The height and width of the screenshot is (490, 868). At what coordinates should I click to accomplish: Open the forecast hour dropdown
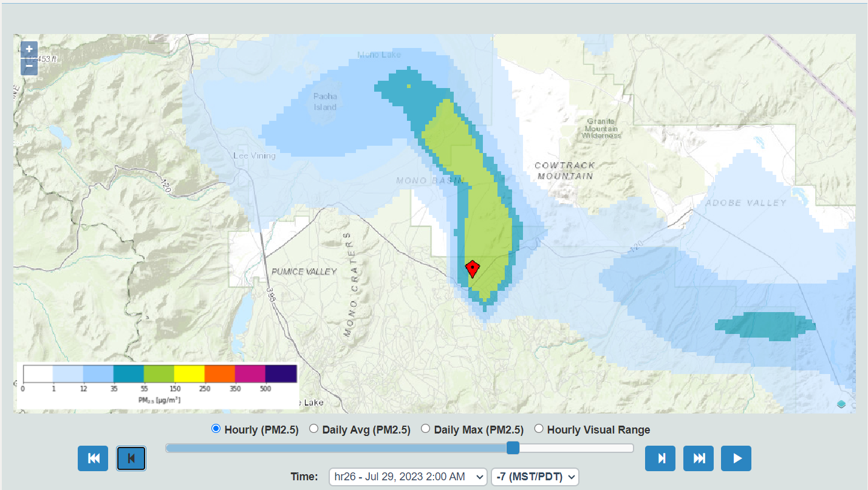408,477
